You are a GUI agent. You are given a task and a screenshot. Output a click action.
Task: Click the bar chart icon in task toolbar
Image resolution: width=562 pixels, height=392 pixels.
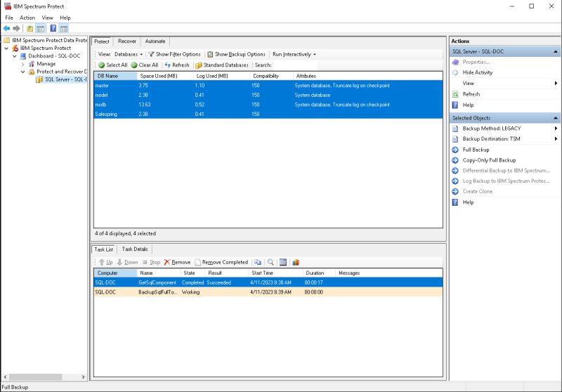[296, 262]
